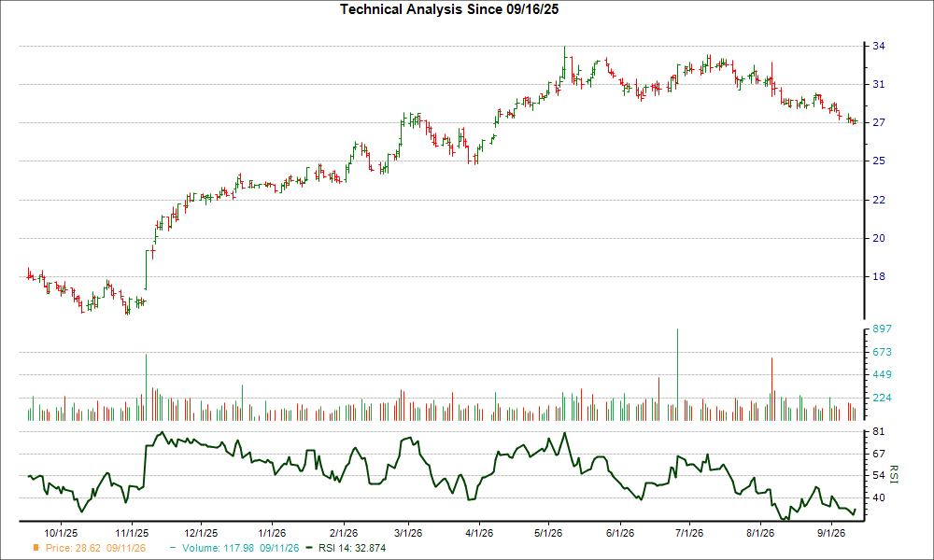
Task: Click the price axis label 25
Action: [x=879, y=161]
